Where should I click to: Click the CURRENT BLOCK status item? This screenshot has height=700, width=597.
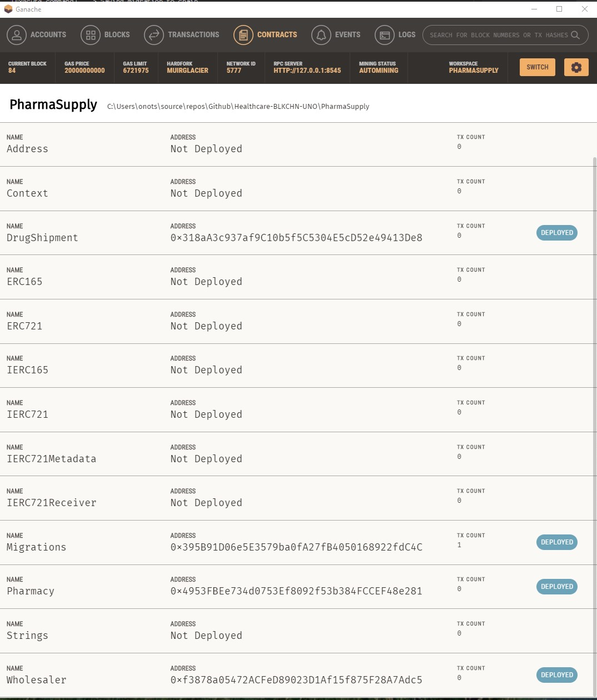click(27, 67)
